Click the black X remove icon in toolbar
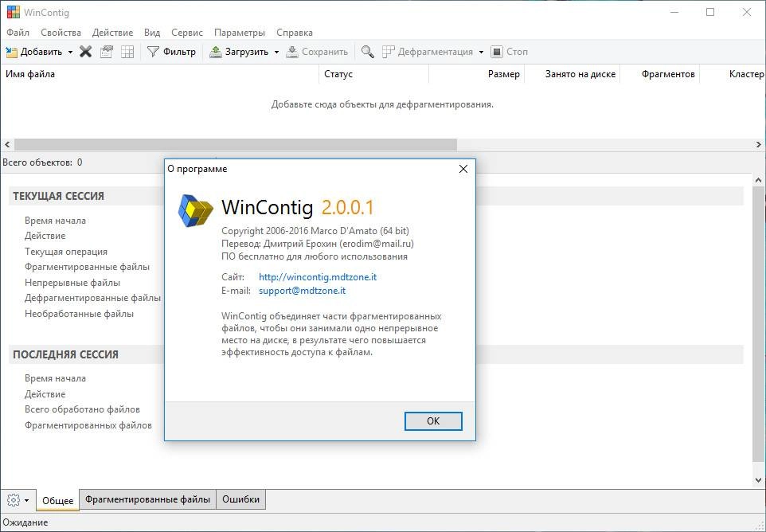This screenshot has height=532, width=766. coord(86,52)
